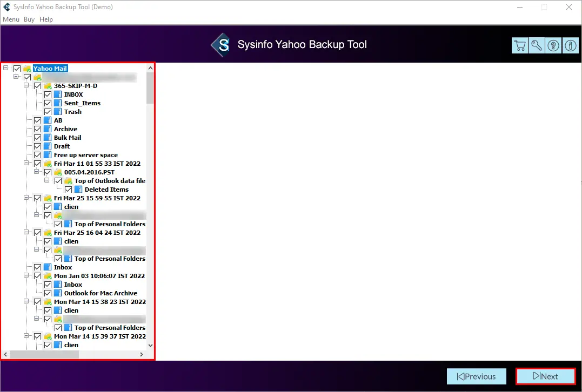Click the Sent_Items mail folder icon
Image resolution: width=582 pixels, height=392 pixels.
(x=57, y=103)
